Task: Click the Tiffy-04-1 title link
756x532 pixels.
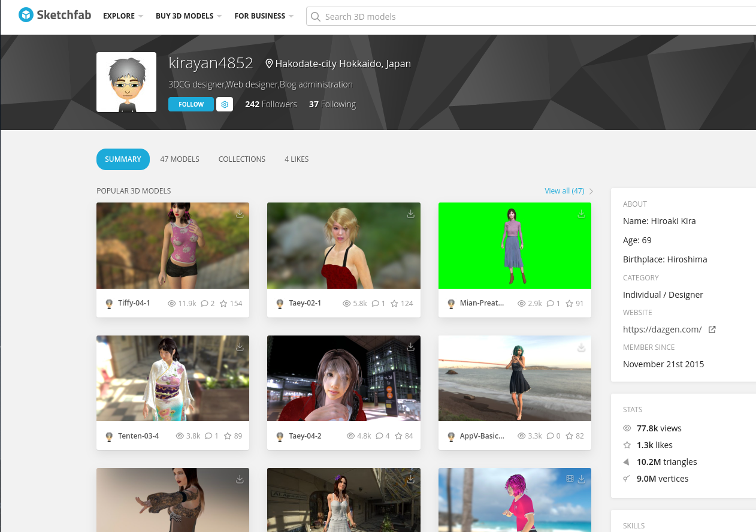Action: [x=134, y=303]
